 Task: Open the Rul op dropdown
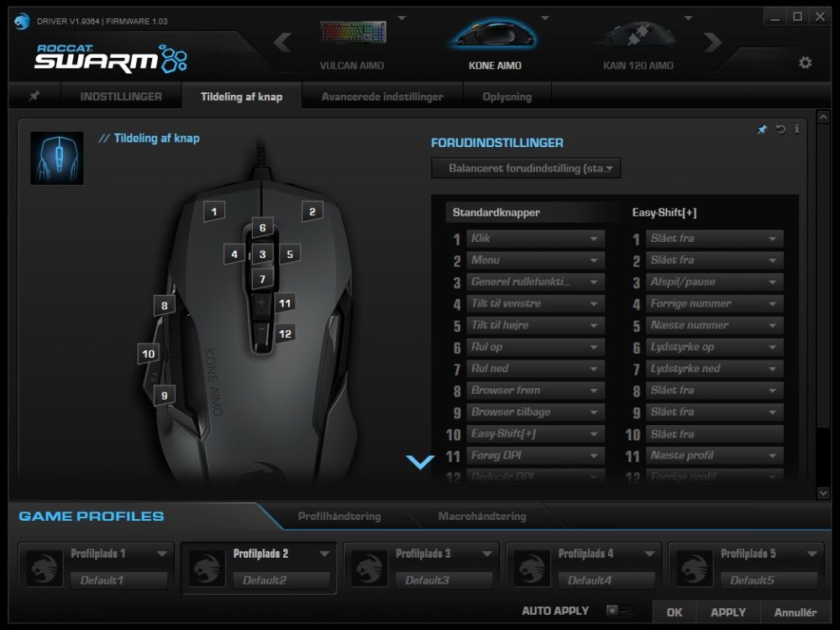[x=535, y=347]
